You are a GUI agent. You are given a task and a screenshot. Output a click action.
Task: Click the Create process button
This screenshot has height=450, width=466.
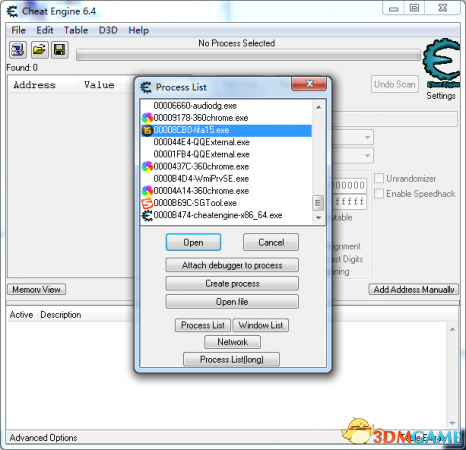(232, 284)
